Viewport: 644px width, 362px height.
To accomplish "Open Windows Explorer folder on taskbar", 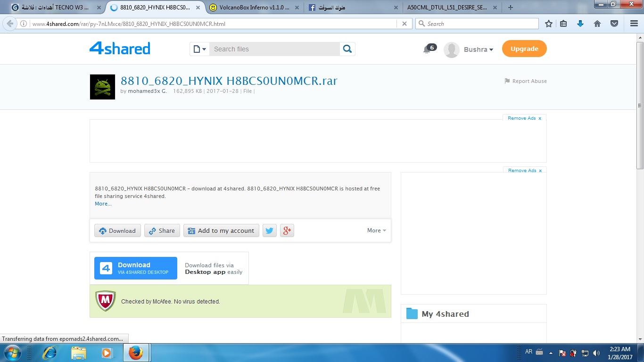I will point(78,353).
